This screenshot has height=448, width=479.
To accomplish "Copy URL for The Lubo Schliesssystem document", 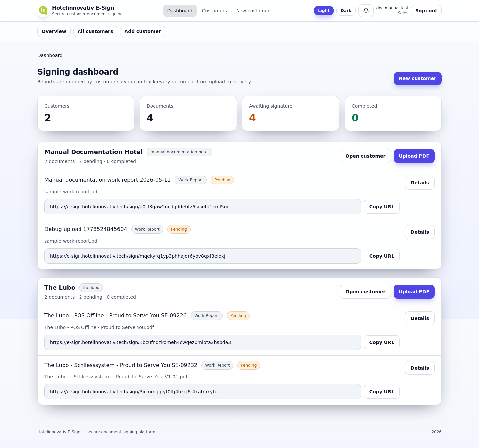I will point(382,392).
